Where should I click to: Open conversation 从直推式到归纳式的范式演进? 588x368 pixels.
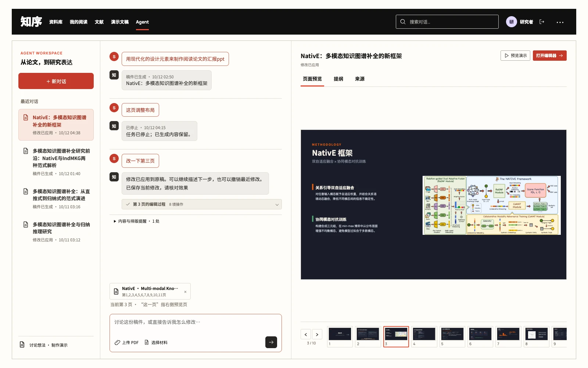coord(56,199)
